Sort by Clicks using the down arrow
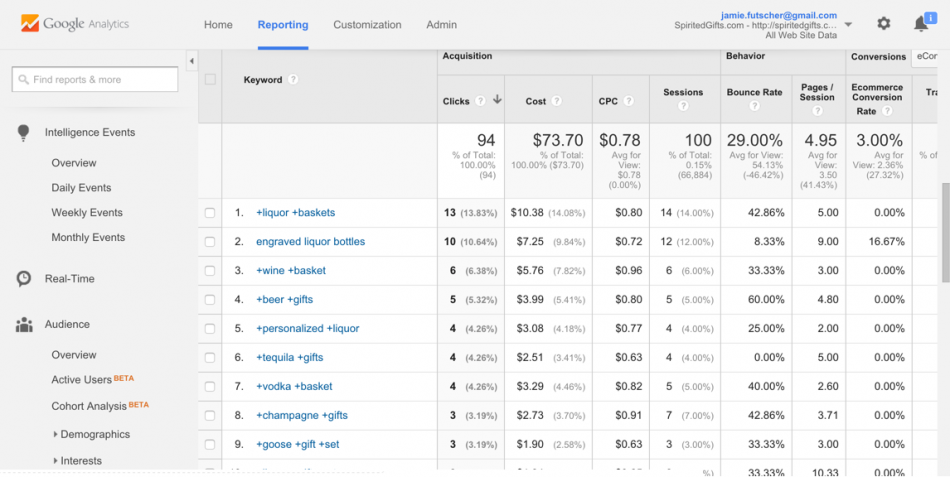Viewport: 950px width, 477px height. (x=497, y=100)
